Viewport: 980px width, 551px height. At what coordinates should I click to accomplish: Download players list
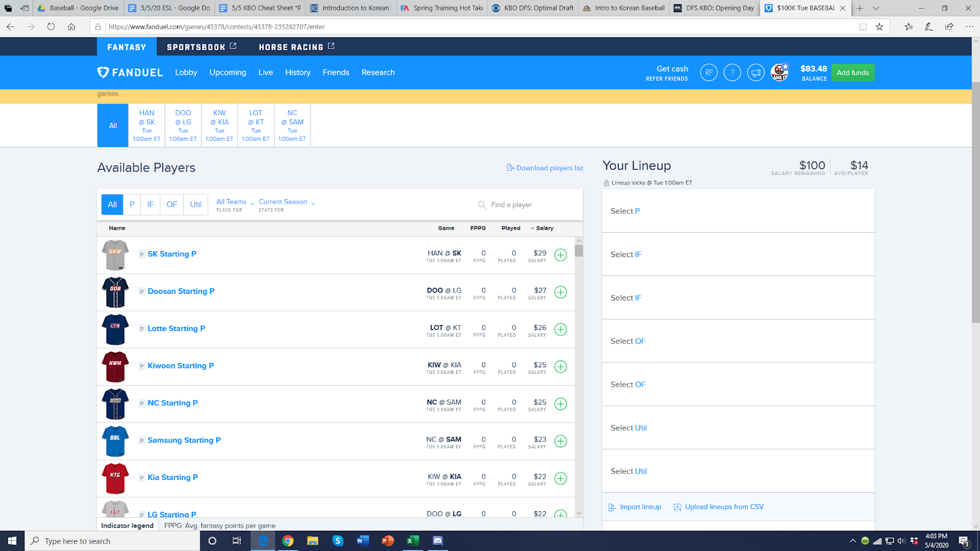(x=545, y=168)
